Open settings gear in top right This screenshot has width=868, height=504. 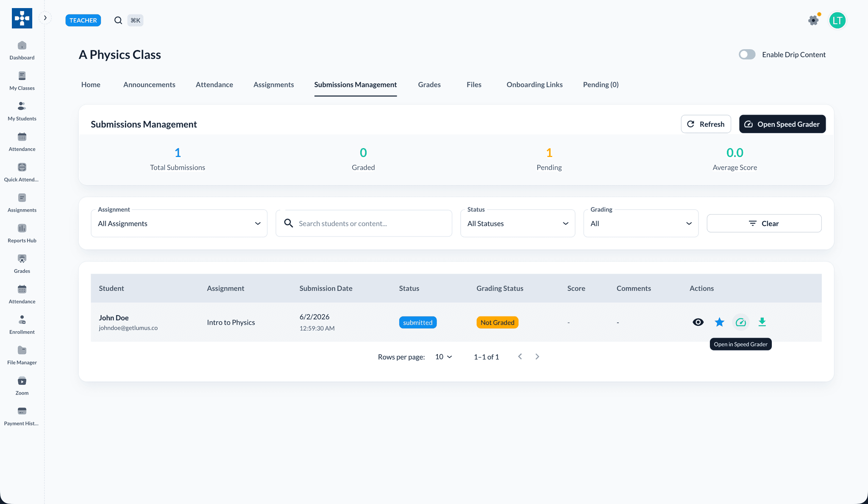pyautogui.click(x=813, y=20)
